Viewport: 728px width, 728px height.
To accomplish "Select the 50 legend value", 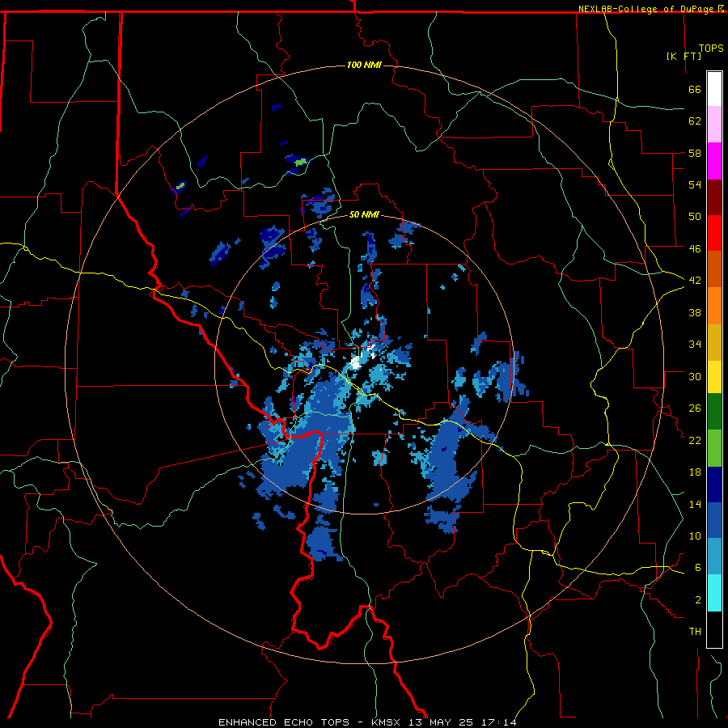I will click(x=695, y=217).
